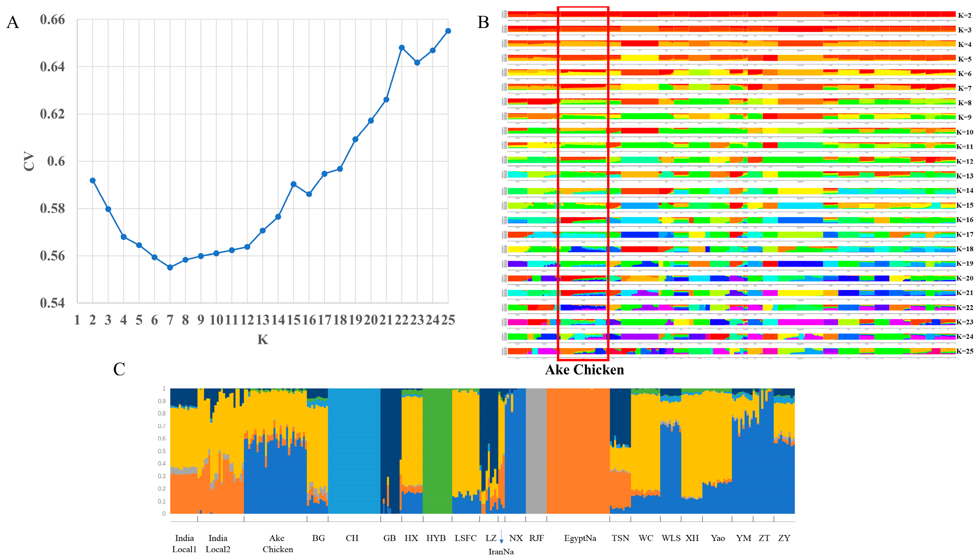This screenshot has height=558, width=980.
Task: Click the Ake Chicken label under panel B
Action: click(584, 370)
